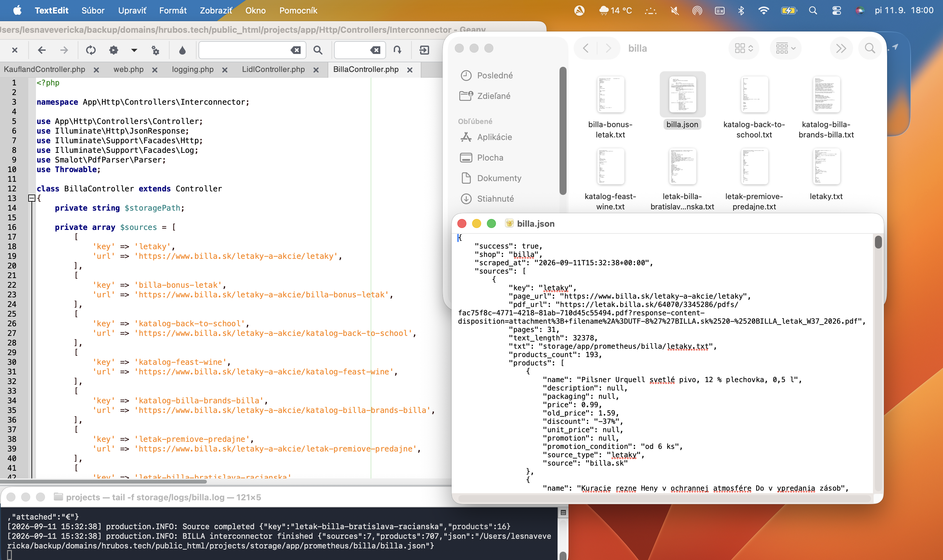Screen dimensions: 943x560
Task: Close the BillaController.php tab
Action: [410, 70]
